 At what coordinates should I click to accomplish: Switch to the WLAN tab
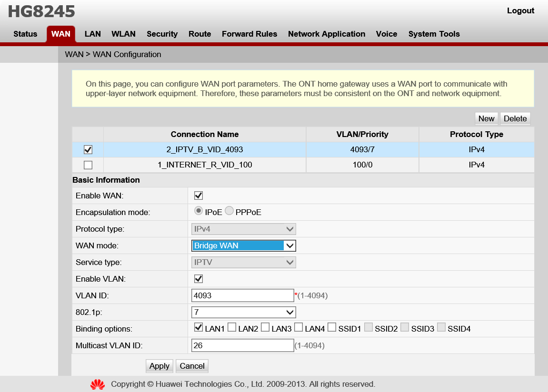[x=123, y=34]
